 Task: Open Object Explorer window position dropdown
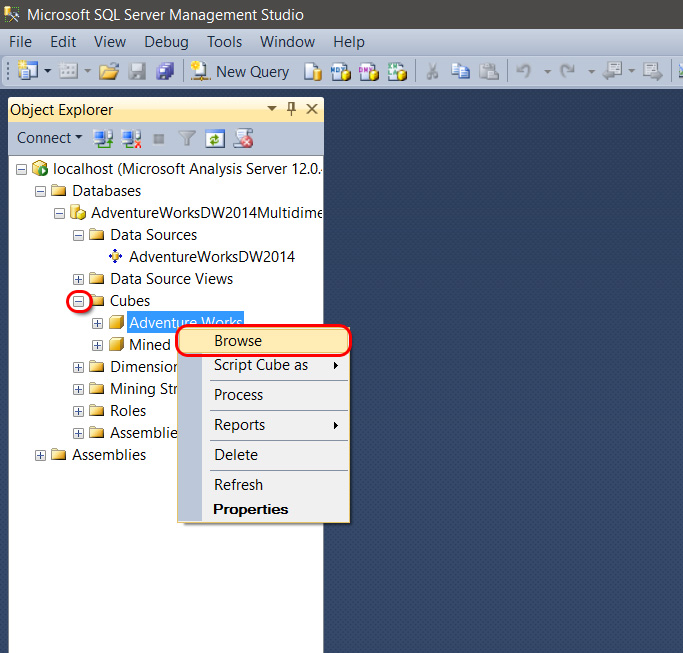tap(272, 108)
